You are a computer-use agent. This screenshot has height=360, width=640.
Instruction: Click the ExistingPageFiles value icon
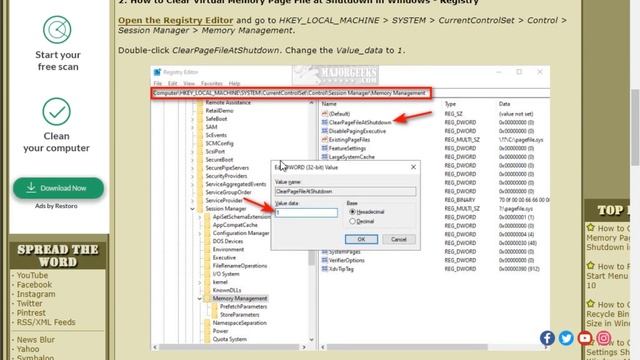[x=324, y=139]
